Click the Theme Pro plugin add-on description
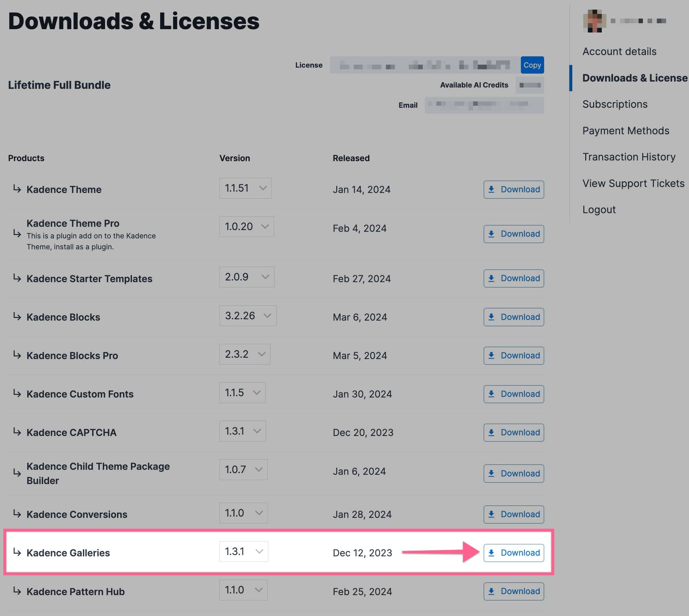 (x=92, y=241)
